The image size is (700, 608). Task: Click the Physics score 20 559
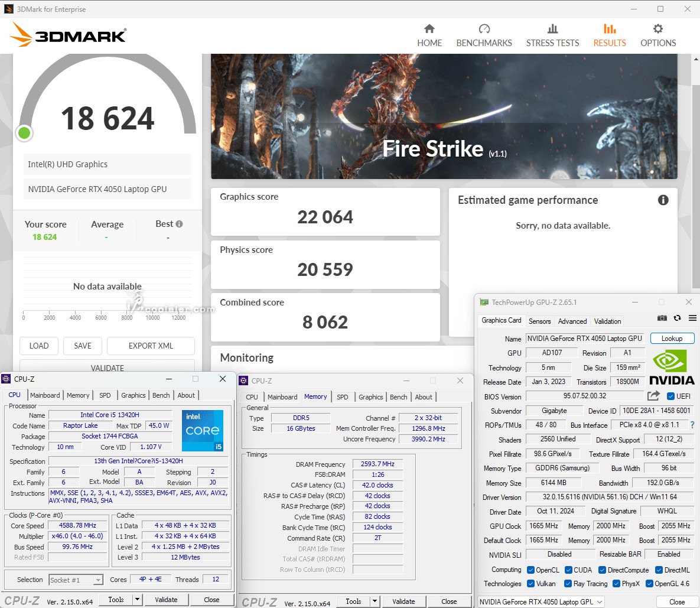(325, 269)
